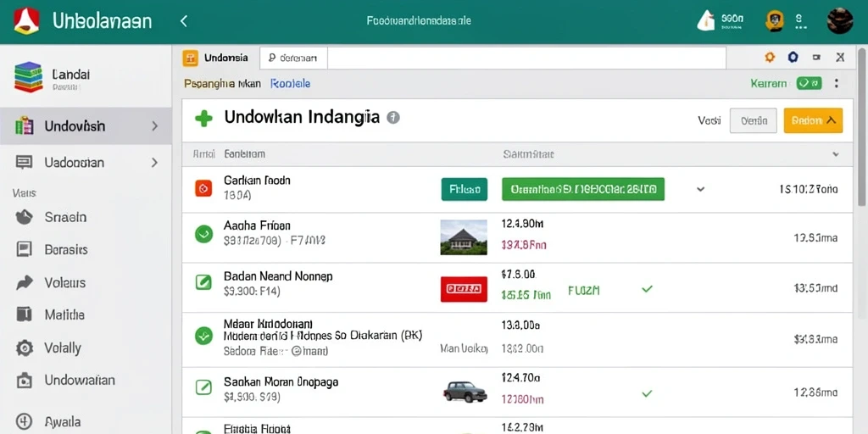Click the Undowatian camera icon
Screen dimensions: 868x434
pyautogui.click(x=24, y=381)
